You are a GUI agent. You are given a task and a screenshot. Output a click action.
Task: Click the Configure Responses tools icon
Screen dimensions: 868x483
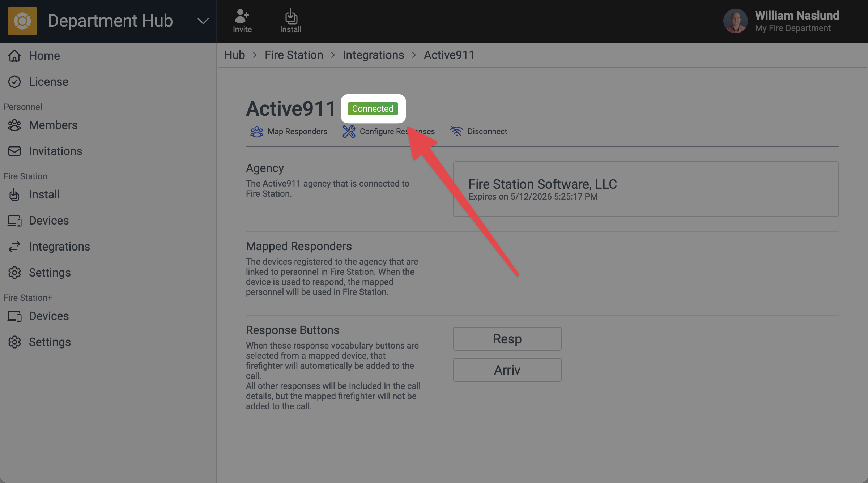tap(349, 132)
